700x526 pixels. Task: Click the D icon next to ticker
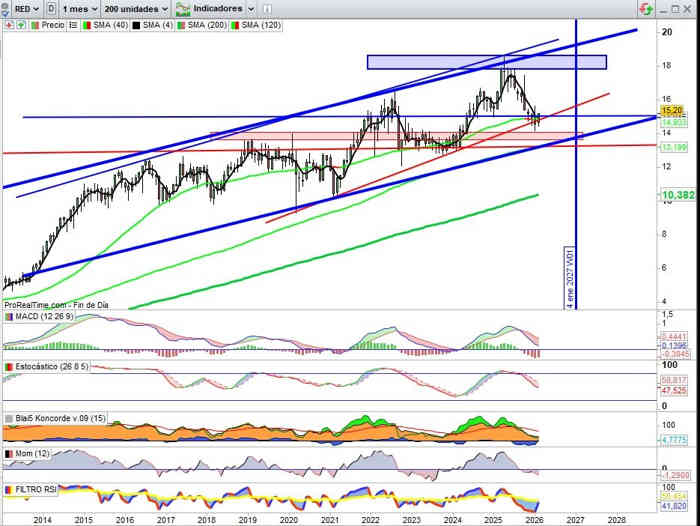[x=50, y=8]
